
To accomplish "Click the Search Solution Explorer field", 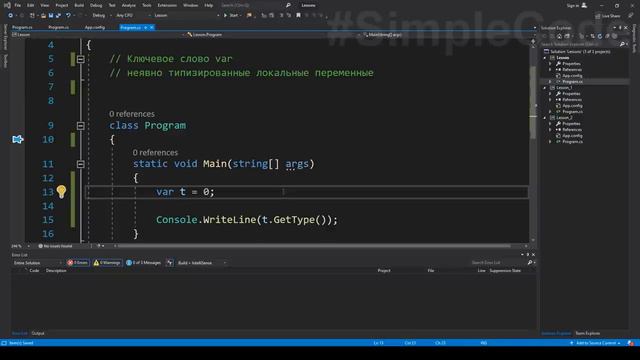I will pos(580,44).
